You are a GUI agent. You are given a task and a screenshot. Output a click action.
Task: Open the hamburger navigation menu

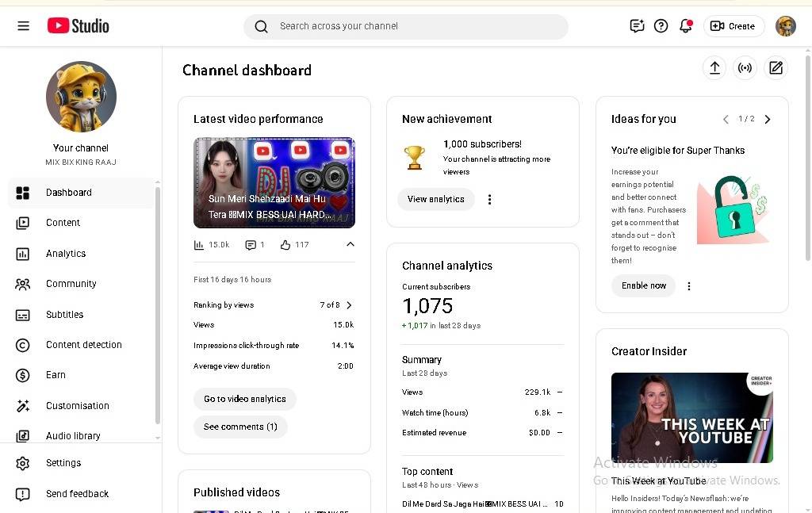(x=23, y=26)
